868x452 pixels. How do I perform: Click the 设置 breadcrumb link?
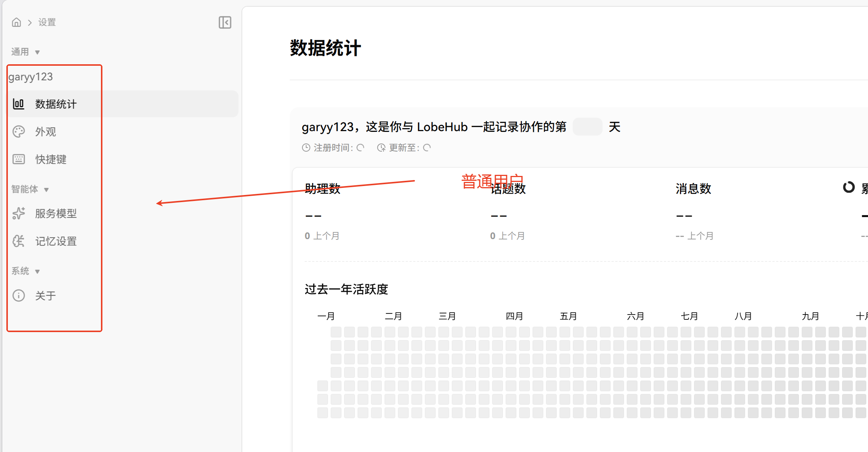47,22
